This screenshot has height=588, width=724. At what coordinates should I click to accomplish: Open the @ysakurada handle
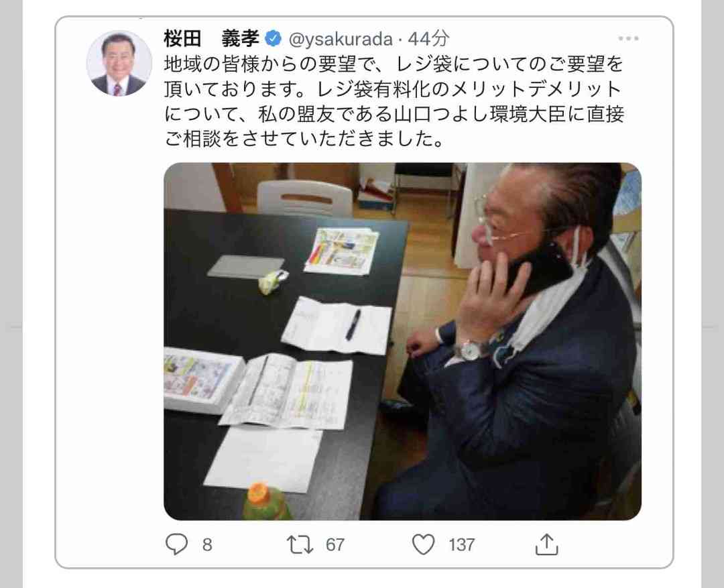(x=341, y=40)
